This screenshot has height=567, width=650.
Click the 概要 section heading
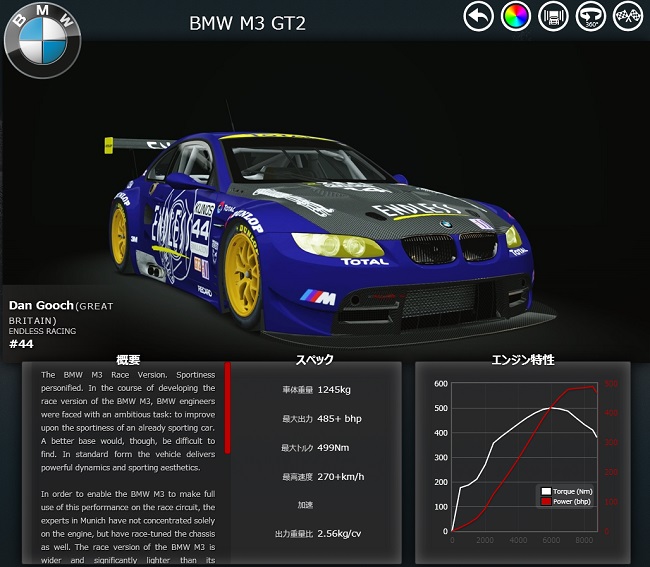pyautogui.click(x=128, y=360)
